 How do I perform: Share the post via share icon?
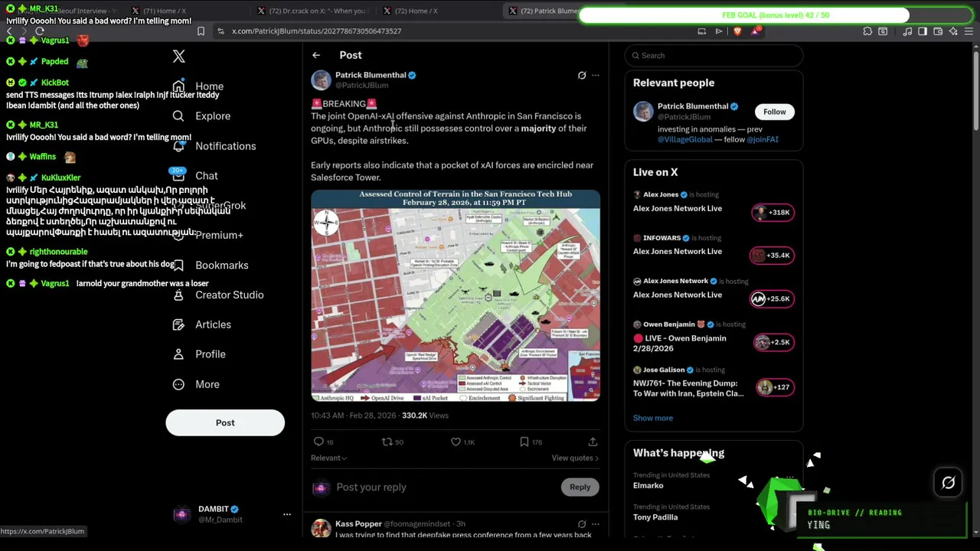593,442
